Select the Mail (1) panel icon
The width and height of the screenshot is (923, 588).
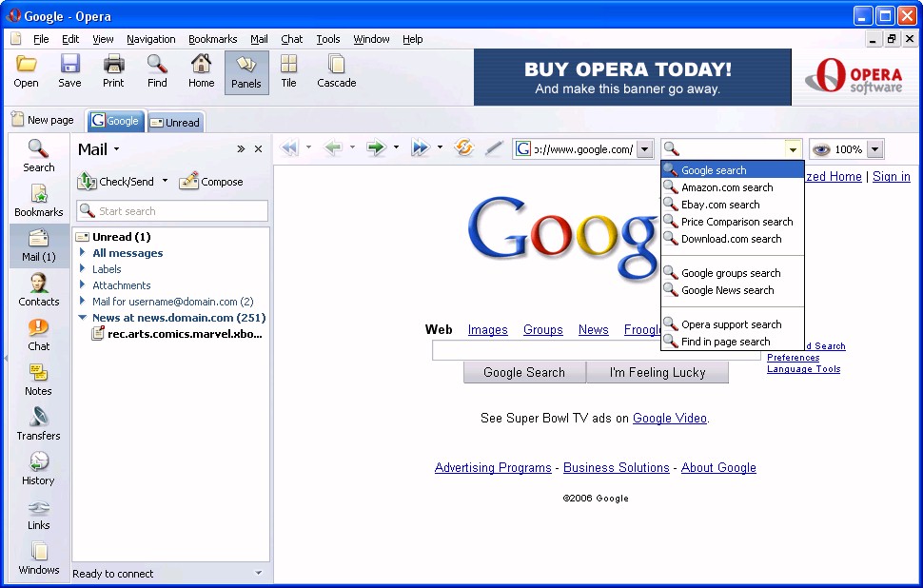coord(38,245)
